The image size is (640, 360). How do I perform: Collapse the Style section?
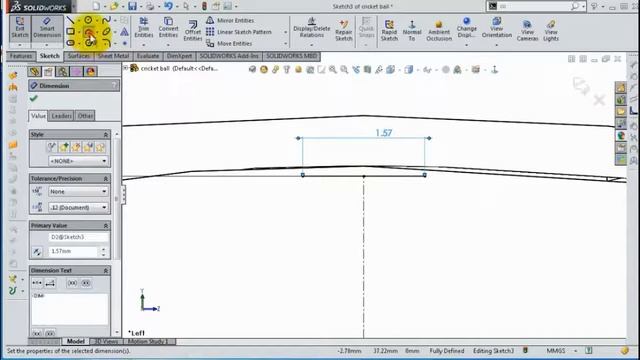106,134
